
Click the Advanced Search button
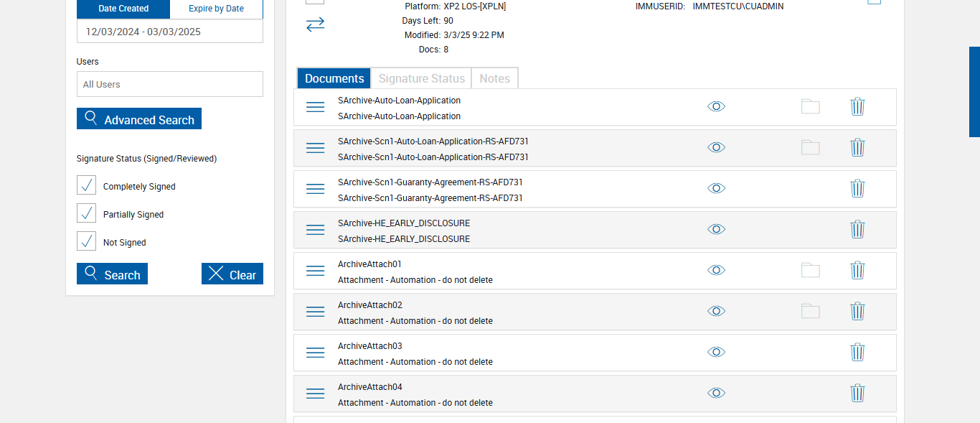(139, 118)
